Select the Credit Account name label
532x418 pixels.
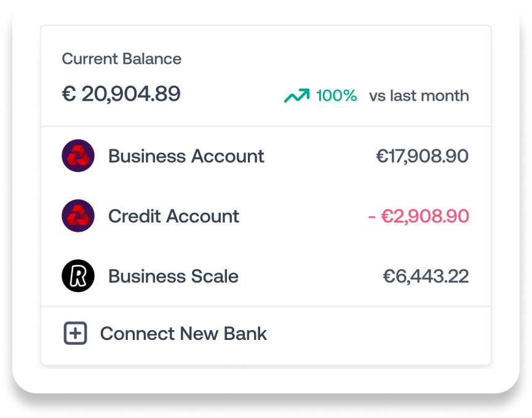[x=173, y=216]
